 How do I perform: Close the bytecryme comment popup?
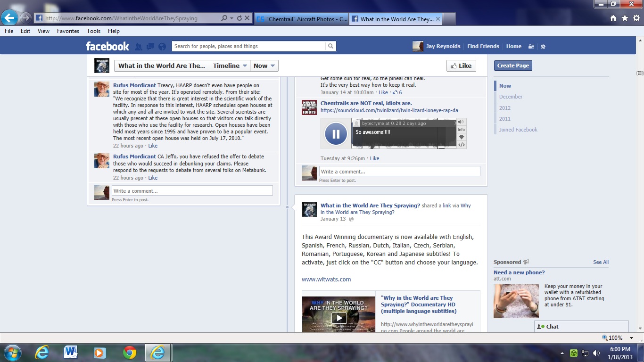pos(455,123)
